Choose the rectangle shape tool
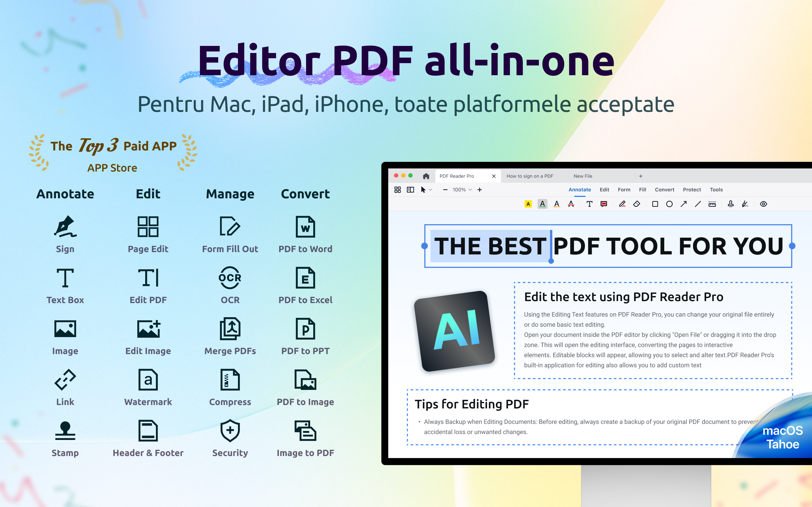Viewport: 812px width, 507px height. (655, 204)
